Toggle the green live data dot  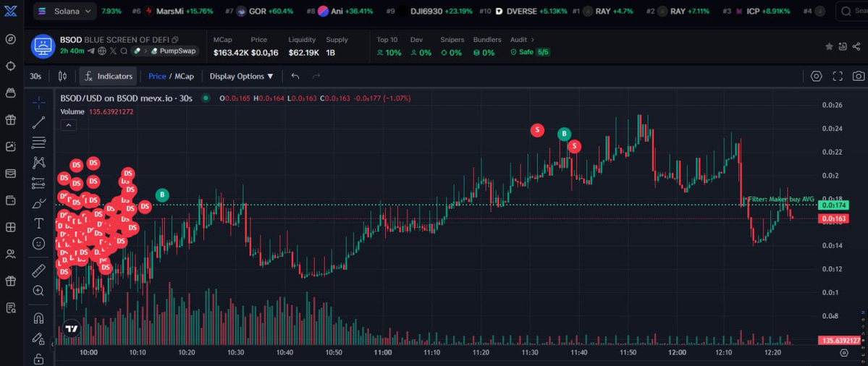point(206,98)
